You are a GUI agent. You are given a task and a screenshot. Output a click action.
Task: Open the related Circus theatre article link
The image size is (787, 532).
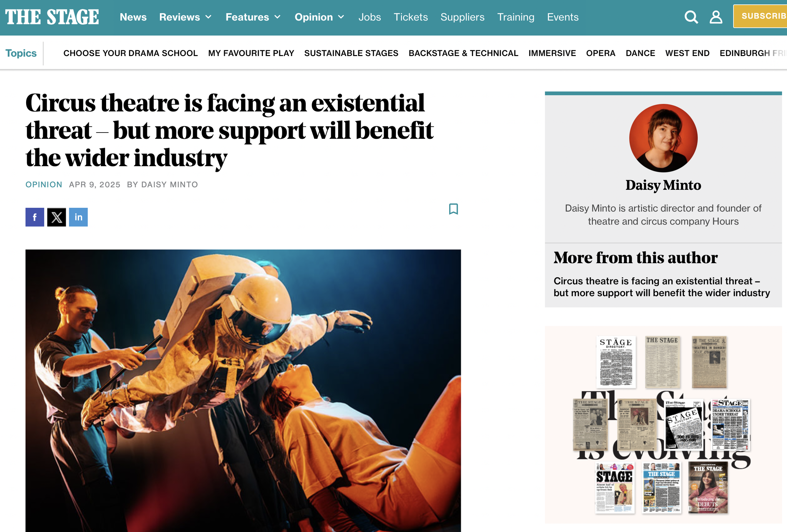[661, 287]
